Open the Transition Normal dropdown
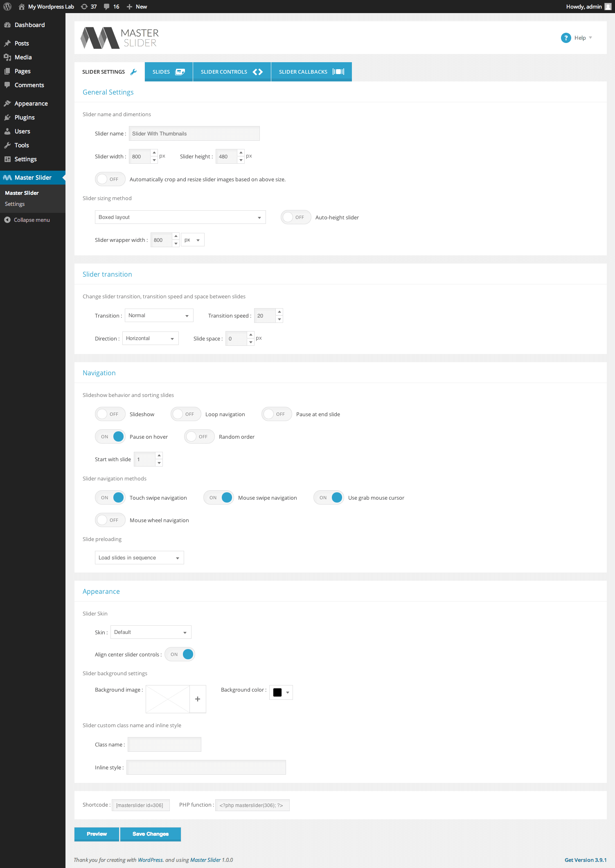 (159, 316)
